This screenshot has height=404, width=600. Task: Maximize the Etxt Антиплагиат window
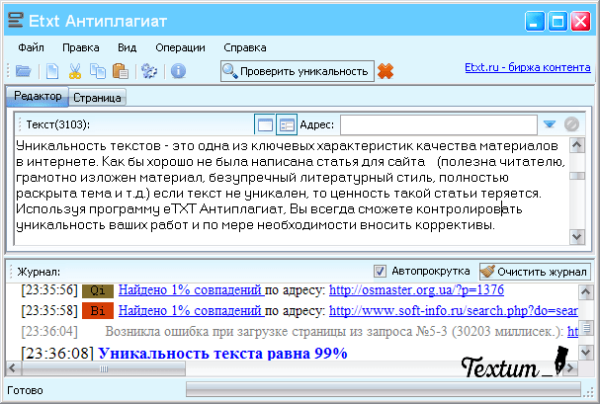tap(558, 21)
